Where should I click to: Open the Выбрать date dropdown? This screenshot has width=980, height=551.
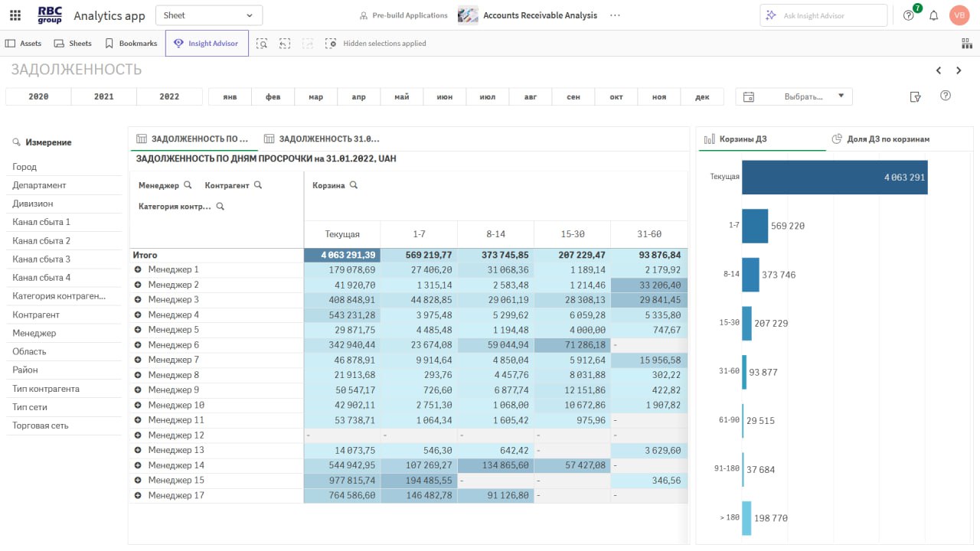coord(794,96)
